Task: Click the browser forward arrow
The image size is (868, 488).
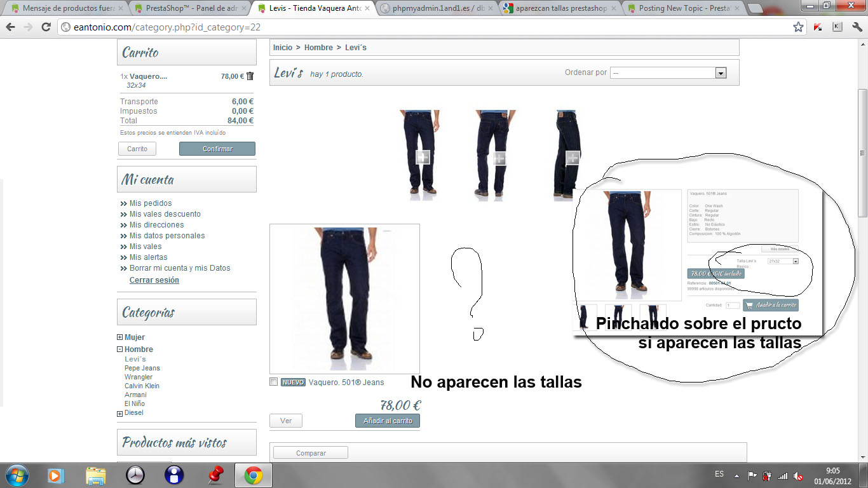Action: click(x=28, y=27)
